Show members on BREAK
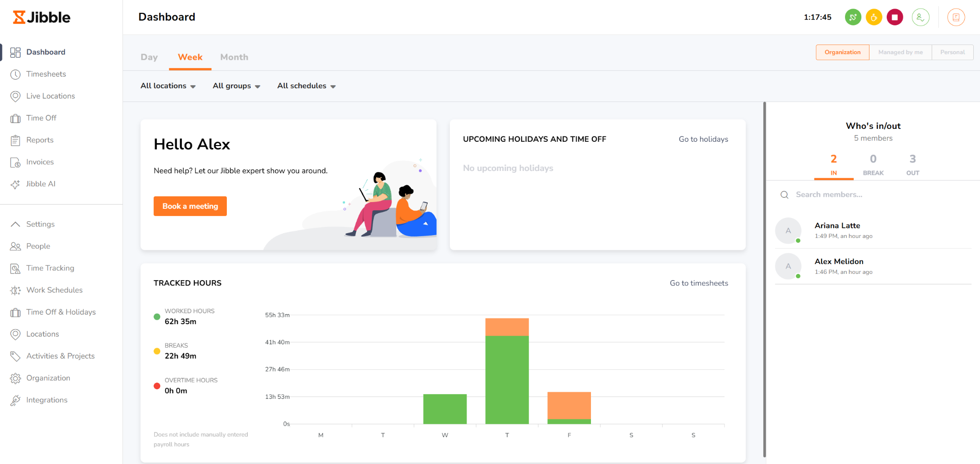 coord(873,165)
